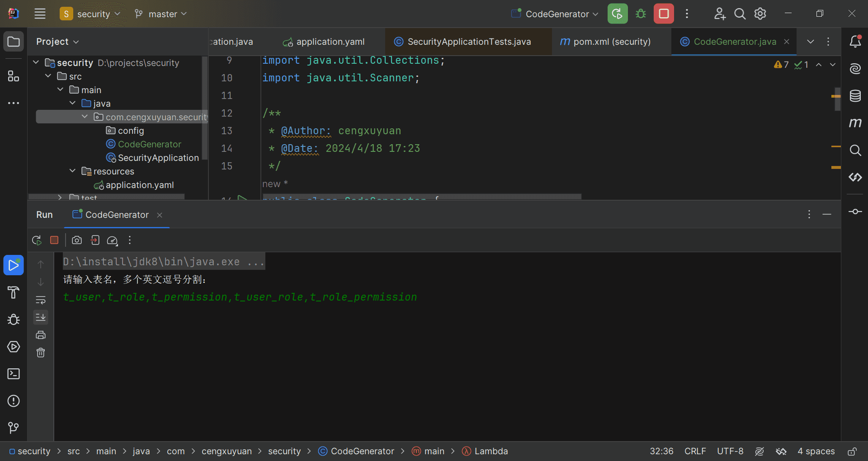Open IDE settings gear
Image resolution: width=868 pixels, height=461 pixels.
pos(760,14)
